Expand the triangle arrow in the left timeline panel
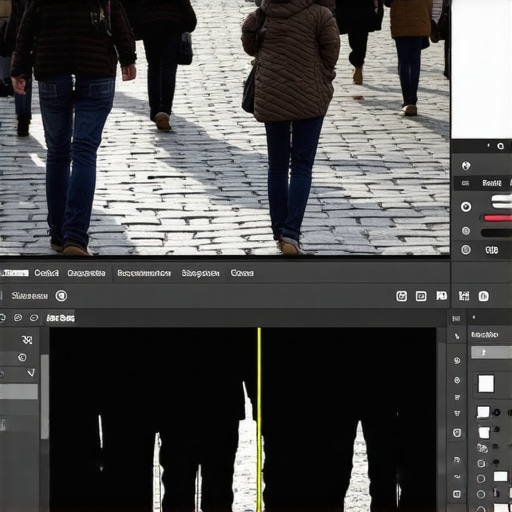 click(x=31, y=372)
